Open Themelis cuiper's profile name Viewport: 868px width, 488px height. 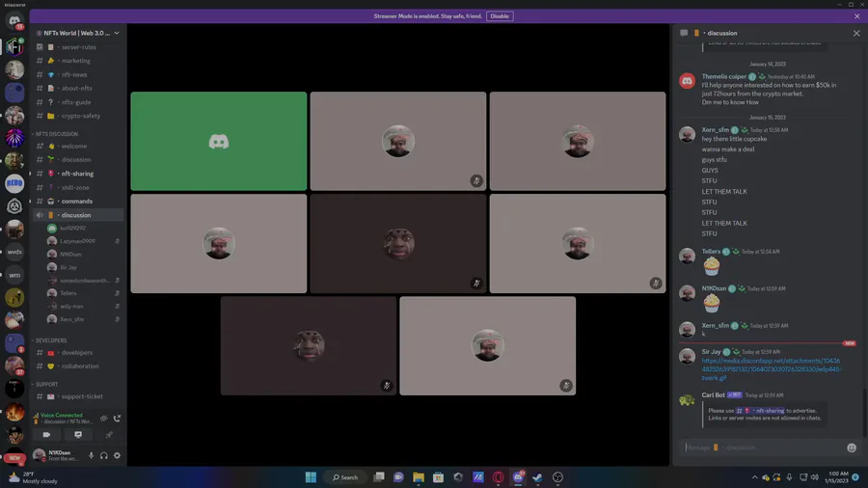coord(724,76)
